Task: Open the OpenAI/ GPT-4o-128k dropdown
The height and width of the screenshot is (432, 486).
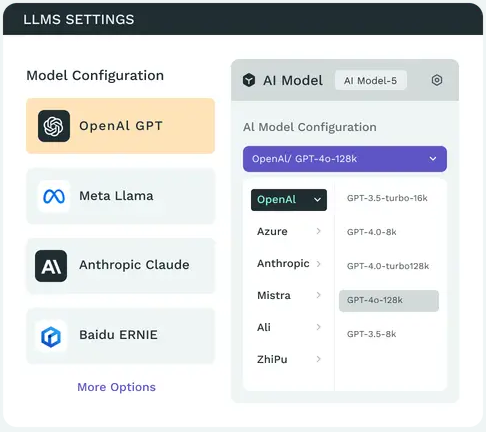Action: [x=345, y=159]
